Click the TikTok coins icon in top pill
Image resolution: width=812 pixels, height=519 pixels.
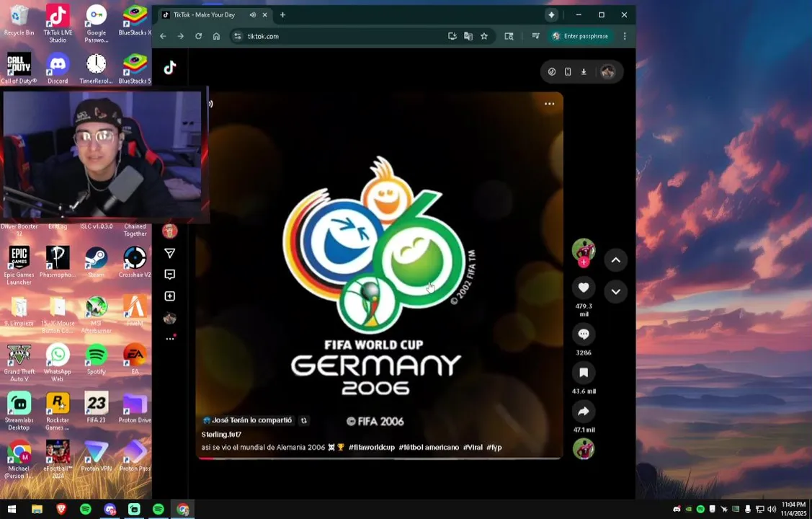coord(552,72)
